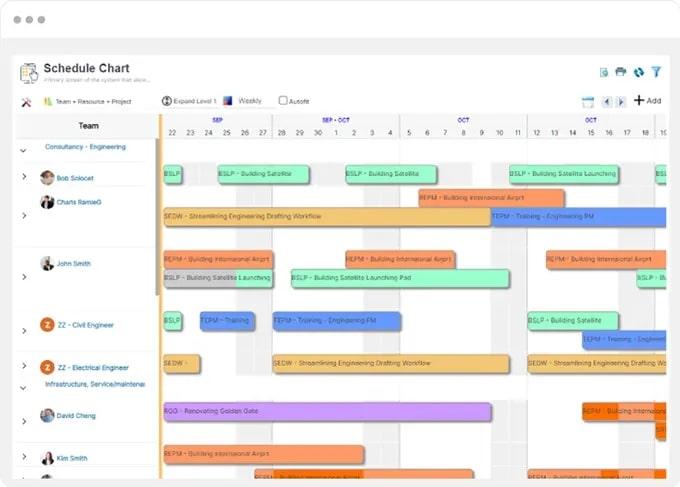Click the export document icon
Image resolution: width=680 pixels, height=487 pixels.
pos(604,72)
